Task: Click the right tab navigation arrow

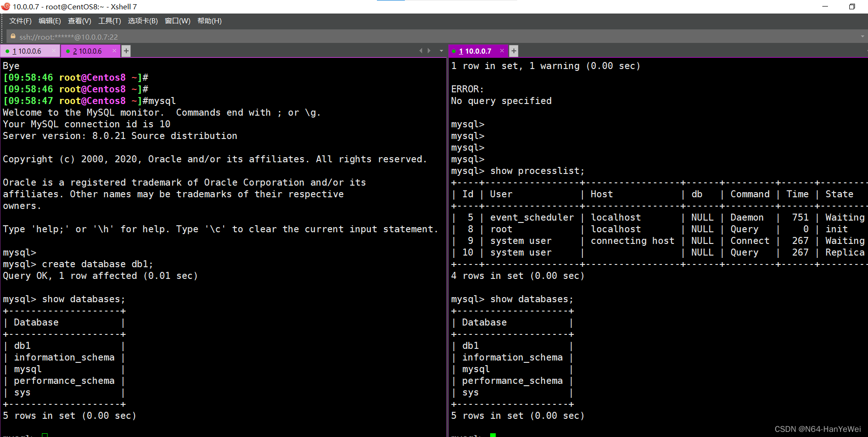Action: point(429,50)
